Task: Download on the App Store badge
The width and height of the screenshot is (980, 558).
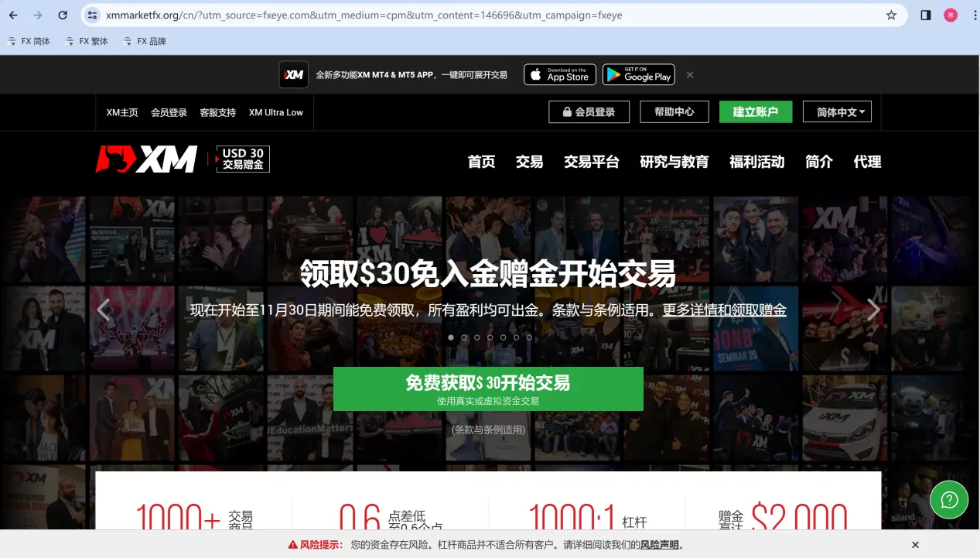Action: point(560,75)
